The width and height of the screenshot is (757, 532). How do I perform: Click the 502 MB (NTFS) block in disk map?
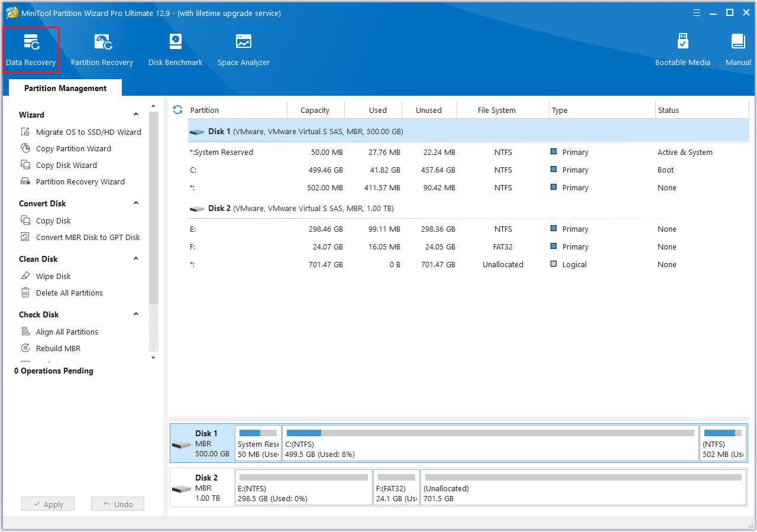tap(723, 443)
